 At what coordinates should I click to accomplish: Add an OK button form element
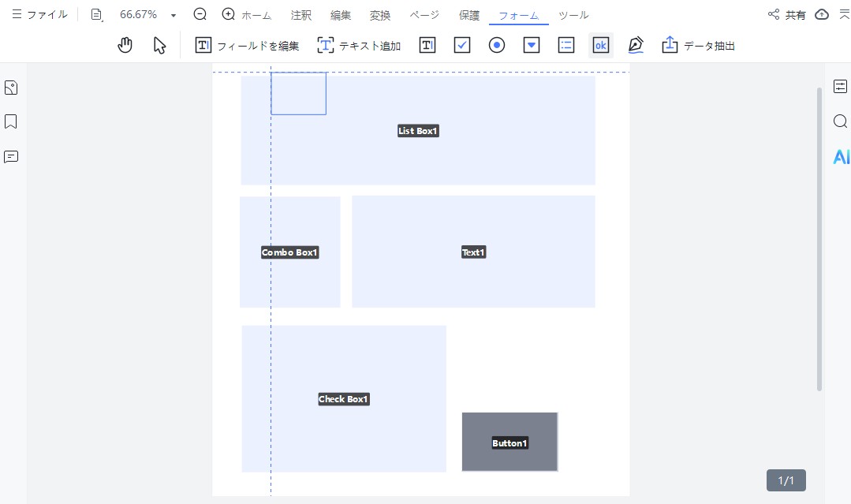tap(600, 45)
